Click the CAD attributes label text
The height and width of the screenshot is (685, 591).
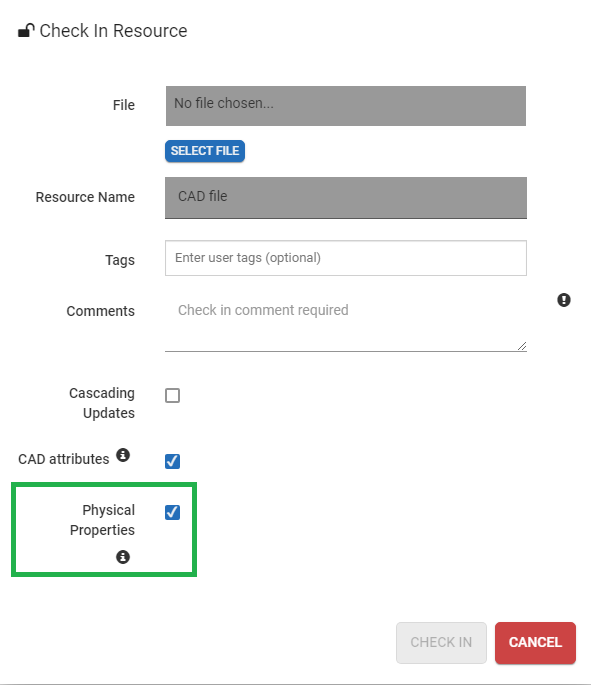[x=64, y=459]
